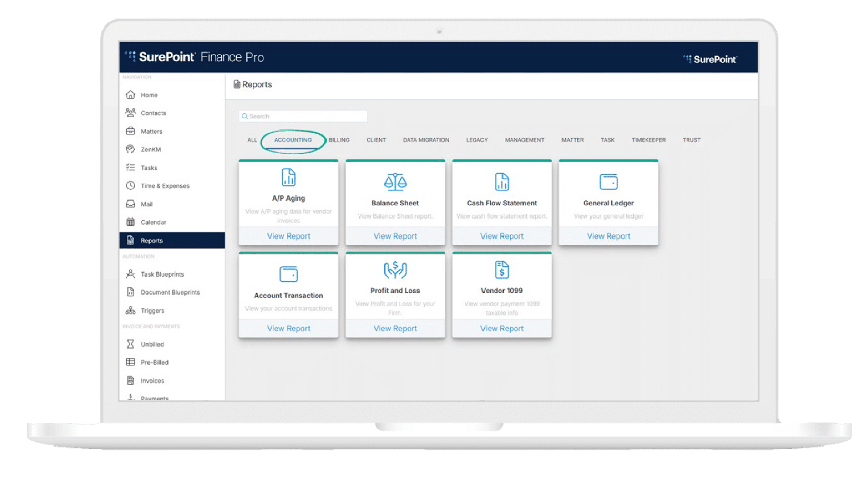
Task: Open ZenKM from the sidebar icon
Action: 131,149
